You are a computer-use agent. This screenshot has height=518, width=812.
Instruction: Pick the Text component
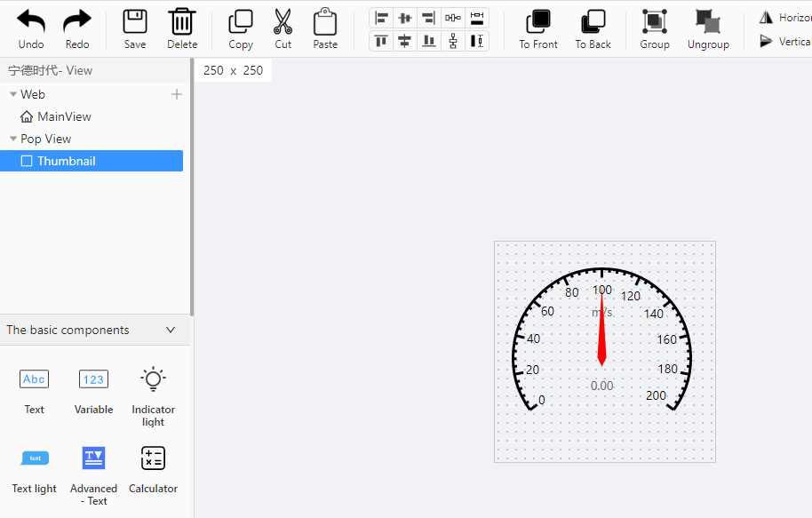[x=34, y=392]
